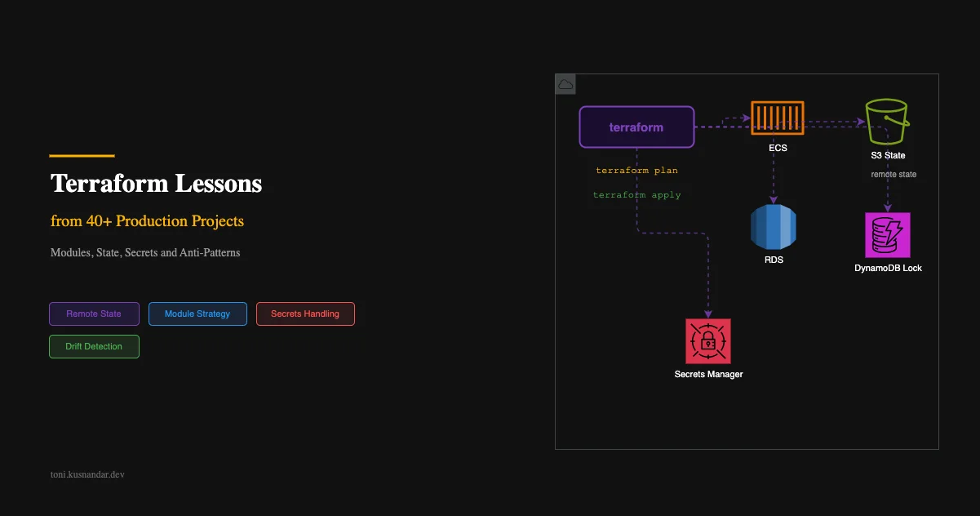
Task: Click 'from 40+ Production Projects' subtitle
Action: click(x=147, y=221)
